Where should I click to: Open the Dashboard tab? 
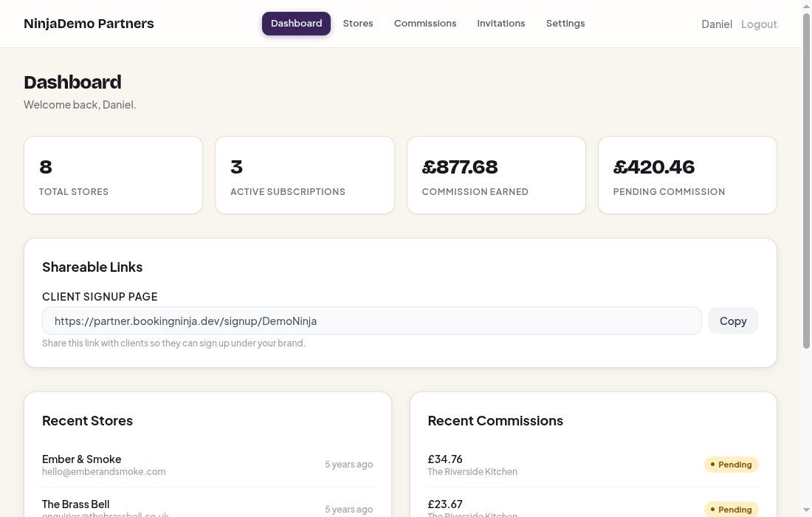point(296,24)
